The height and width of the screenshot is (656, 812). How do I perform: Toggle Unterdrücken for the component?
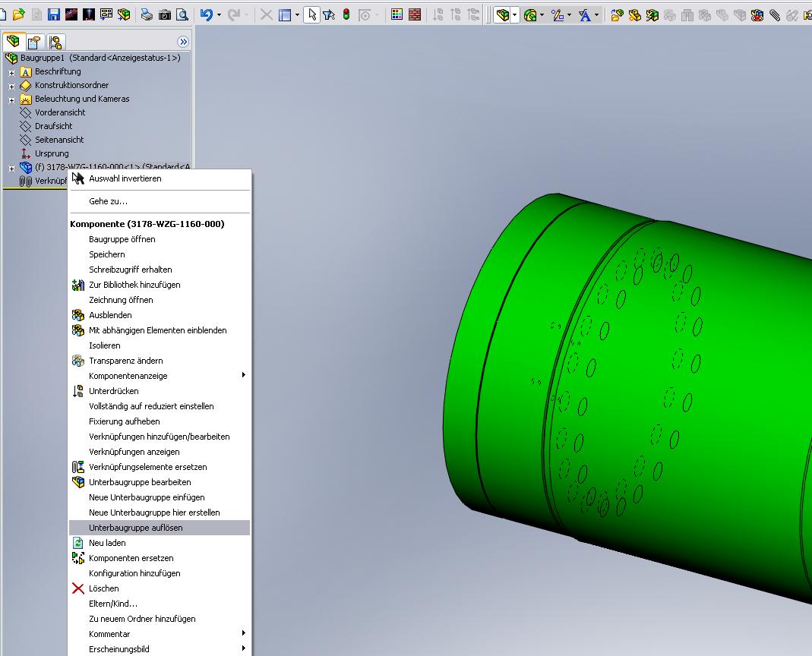[114, 391]
